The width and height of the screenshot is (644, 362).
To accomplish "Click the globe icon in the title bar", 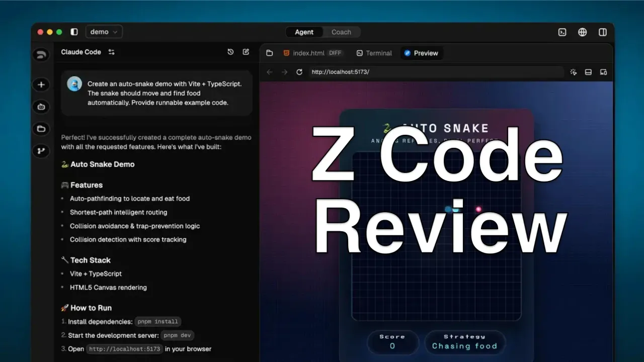I will click(582, 32).
